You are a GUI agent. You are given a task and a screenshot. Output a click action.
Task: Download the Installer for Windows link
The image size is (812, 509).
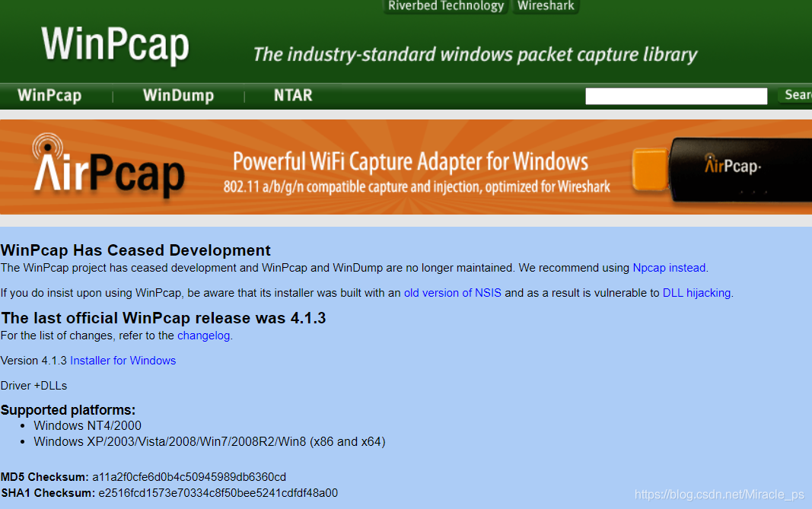123,361
